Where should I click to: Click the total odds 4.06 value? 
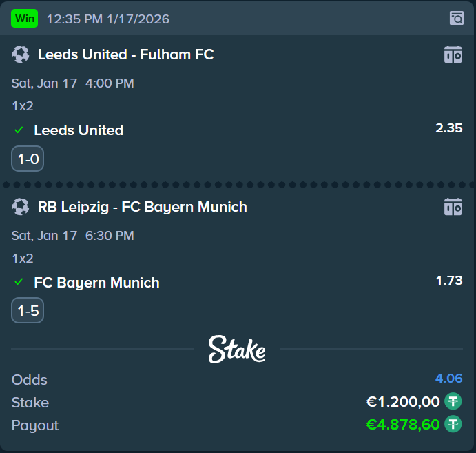448,379
